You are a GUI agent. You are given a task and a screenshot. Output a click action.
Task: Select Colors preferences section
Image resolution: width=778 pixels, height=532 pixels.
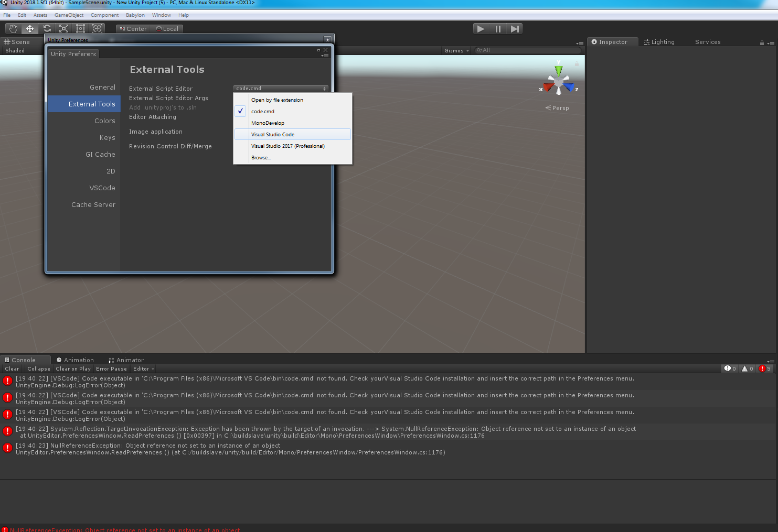[x=84, y=121]
